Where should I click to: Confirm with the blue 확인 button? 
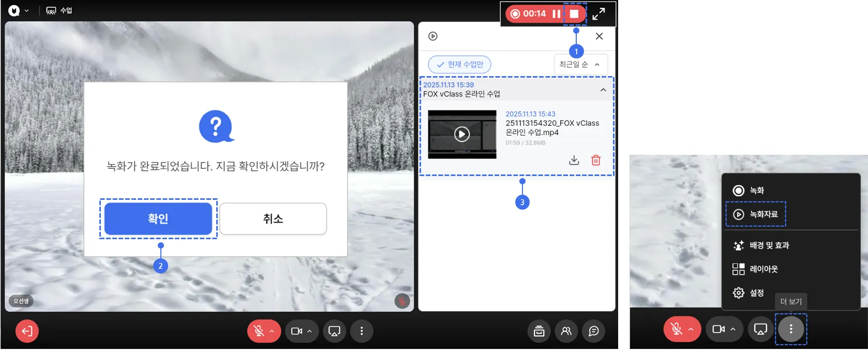click(x=158, y=218)
